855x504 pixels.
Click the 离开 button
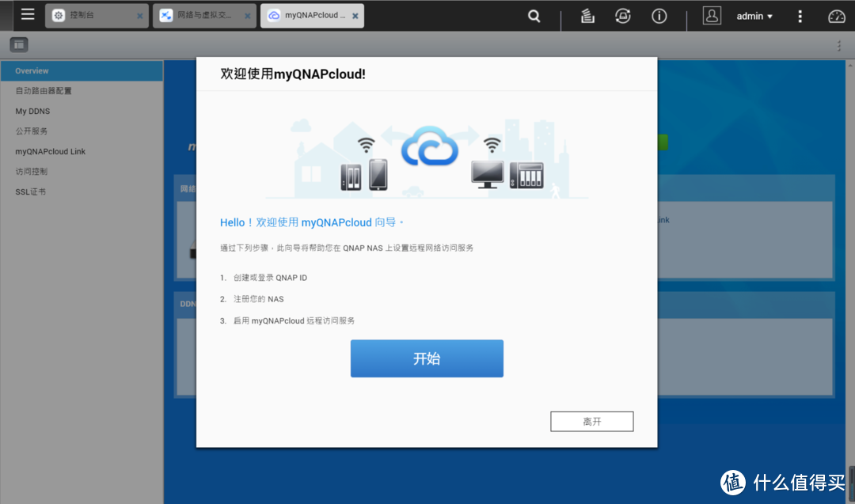591,421
